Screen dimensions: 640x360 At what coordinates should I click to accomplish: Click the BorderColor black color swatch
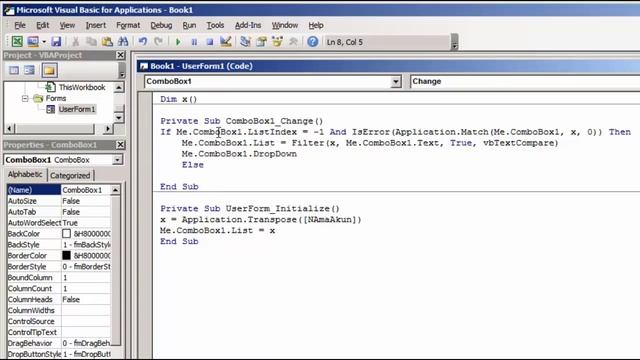coord(66,256)
